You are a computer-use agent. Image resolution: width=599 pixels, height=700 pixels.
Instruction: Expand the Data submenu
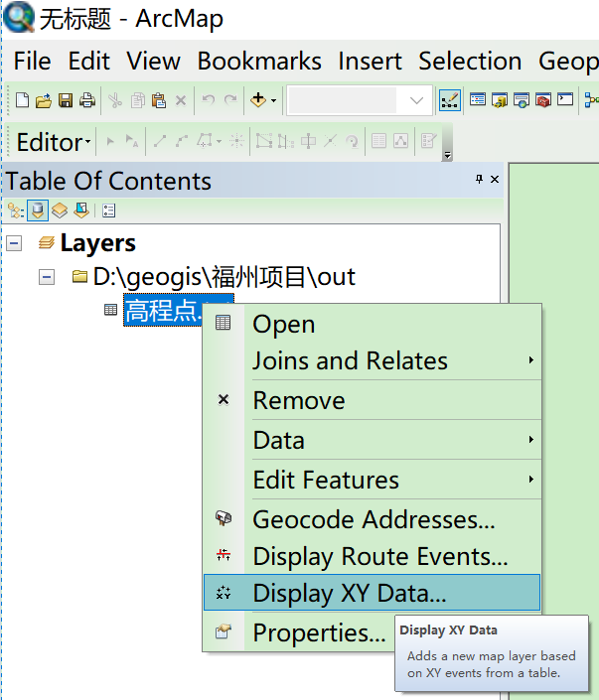(373, 440)
